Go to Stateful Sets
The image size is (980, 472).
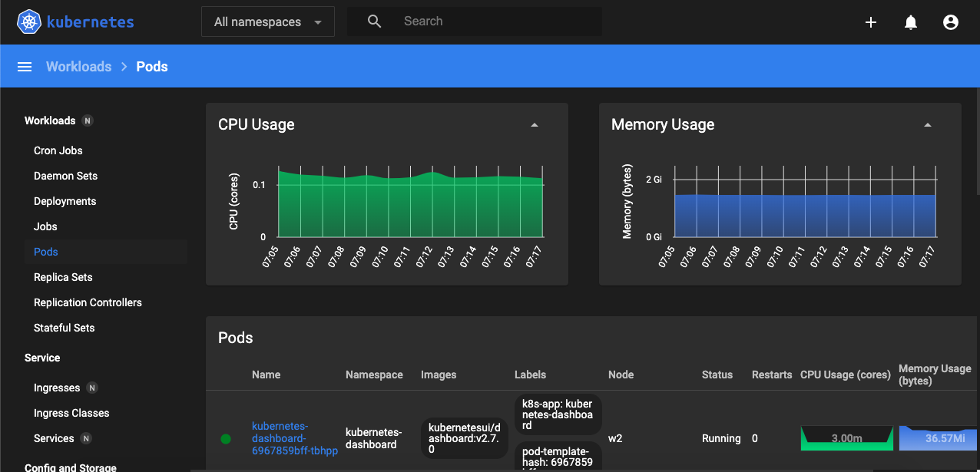pyautogui.click(x=65, y=328)
